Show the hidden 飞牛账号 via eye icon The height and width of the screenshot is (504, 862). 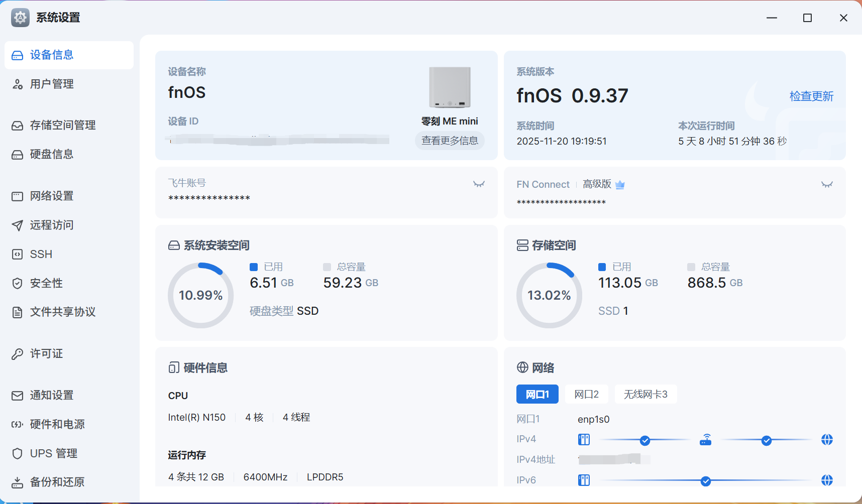[x=479, y=184]
